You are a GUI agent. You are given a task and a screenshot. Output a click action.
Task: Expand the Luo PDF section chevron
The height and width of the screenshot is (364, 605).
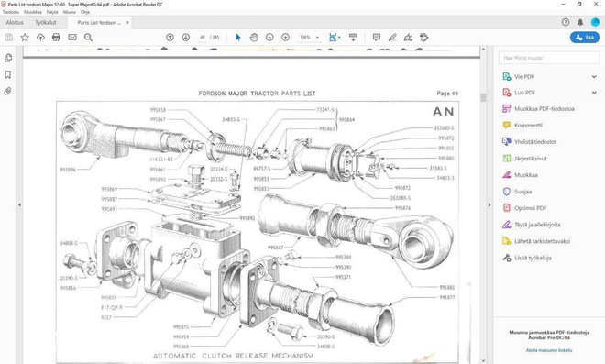coord(594,93)
